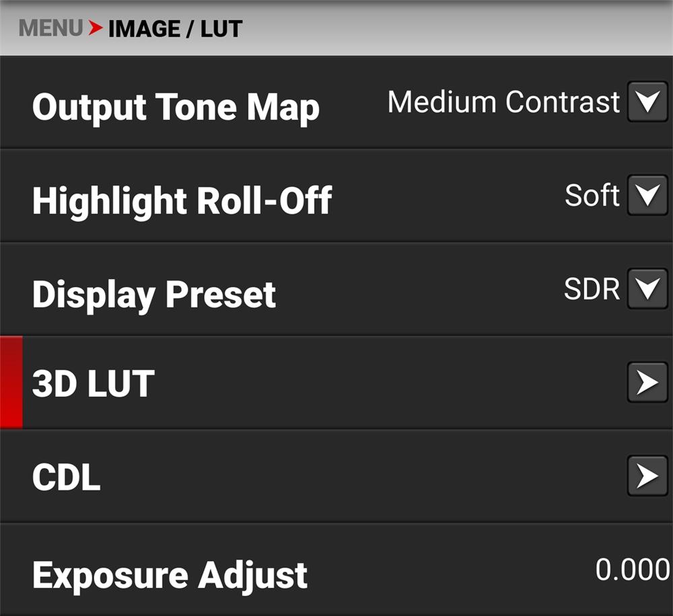Select the Display Preset label
This screenshot has width=673, height=616.
(154, 295)
